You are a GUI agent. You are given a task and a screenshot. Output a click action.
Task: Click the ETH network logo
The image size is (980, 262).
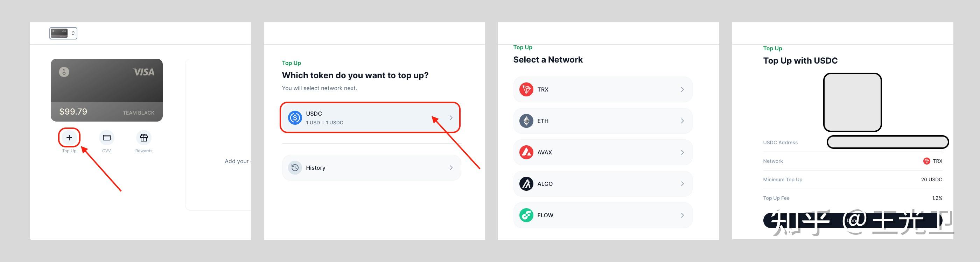pos(526,121)
